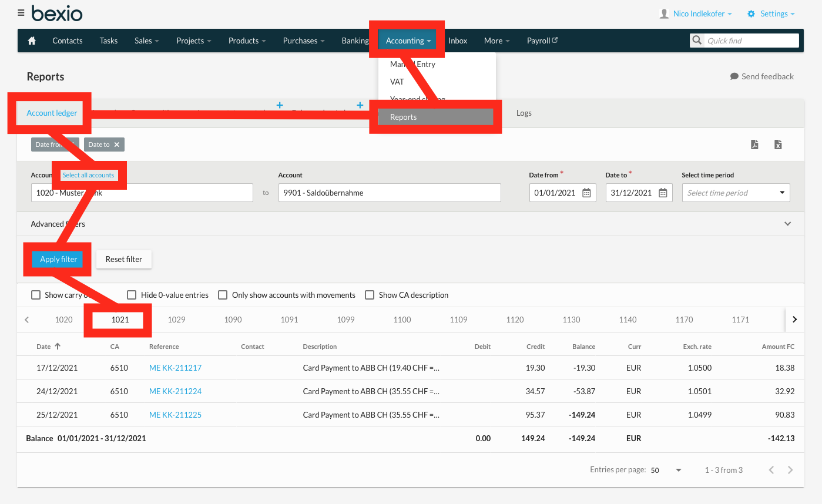The image size is (822, 504).
Task: Select Reports from the Accounting menu
Action: click(x=435, y=116)
